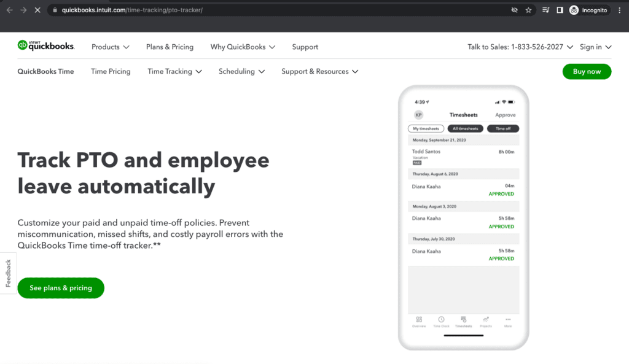The width and height of the screenshot is (629, 364).
Task: Click the See plans & pricing button
Action: 60,287
